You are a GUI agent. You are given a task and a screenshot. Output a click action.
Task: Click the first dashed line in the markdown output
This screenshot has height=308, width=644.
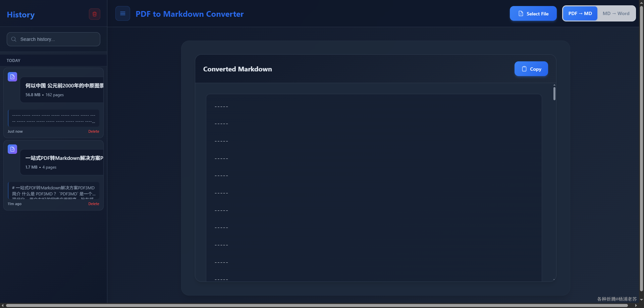pos(221,107)
